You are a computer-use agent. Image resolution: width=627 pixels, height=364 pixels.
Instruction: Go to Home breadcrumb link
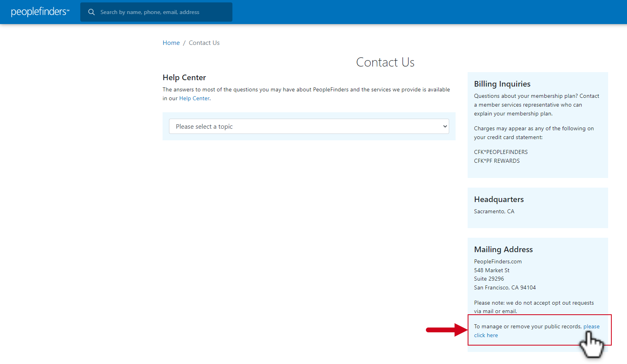point(171,43)
